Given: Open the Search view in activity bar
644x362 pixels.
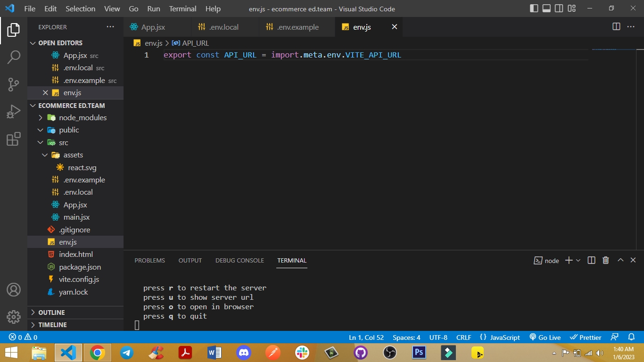Looking at the screenshot, I should (14, 57).
